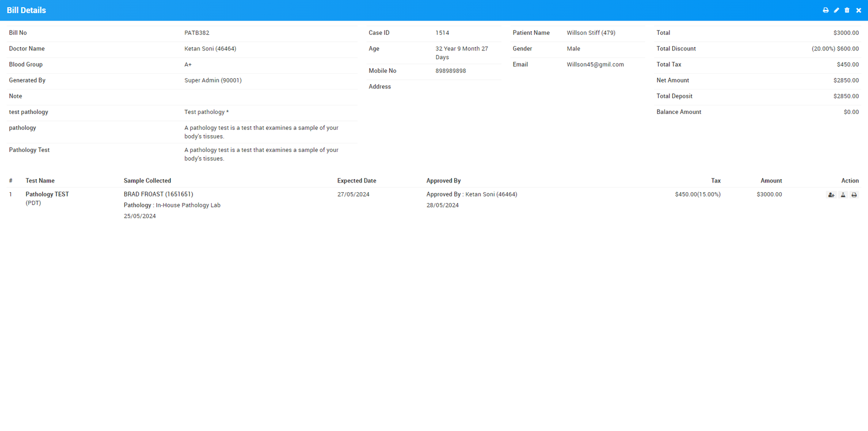Print the Pathology TEST row report
Image resolution: width=868 pixels, height=431 pixels.
tap(854, 195)
